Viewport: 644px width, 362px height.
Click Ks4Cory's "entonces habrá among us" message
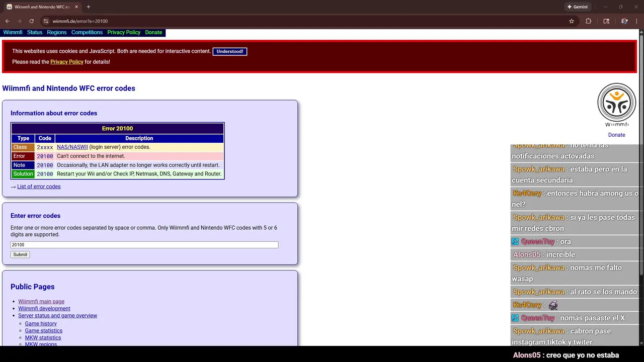pyautogui.click(x=575, y=199)
